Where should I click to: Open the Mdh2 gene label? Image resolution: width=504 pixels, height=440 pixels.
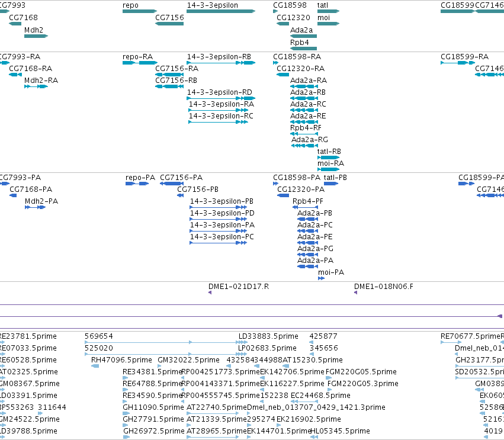point(34,30)
